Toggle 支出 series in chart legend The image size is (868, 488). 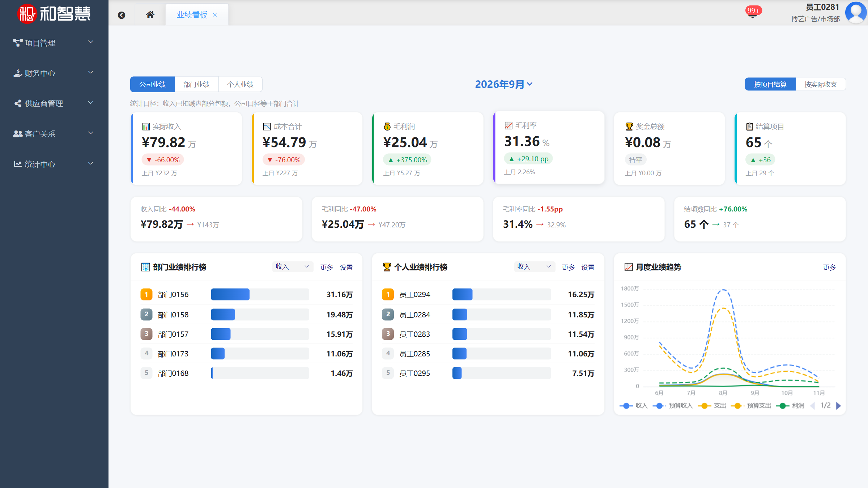click(711, 406)
